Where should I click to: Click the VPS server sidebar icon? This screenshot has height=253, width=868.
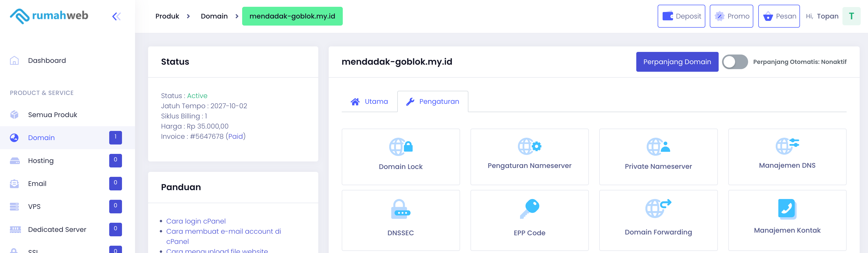[14, 207]
